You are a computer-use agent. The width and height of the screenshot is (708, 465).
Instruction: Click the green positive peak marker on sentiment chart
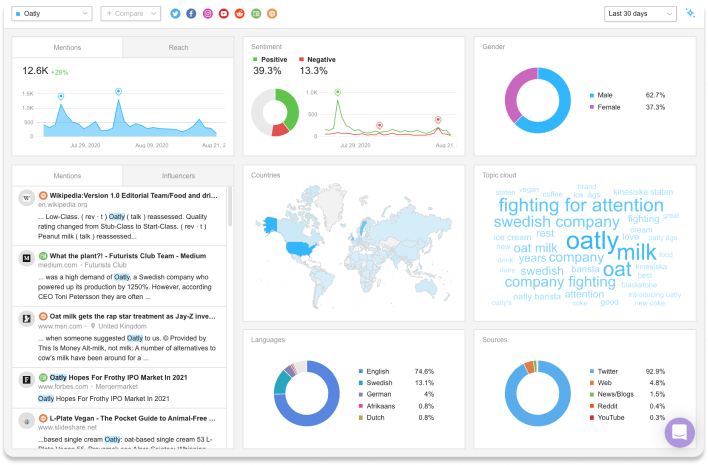tap(337, 92)
